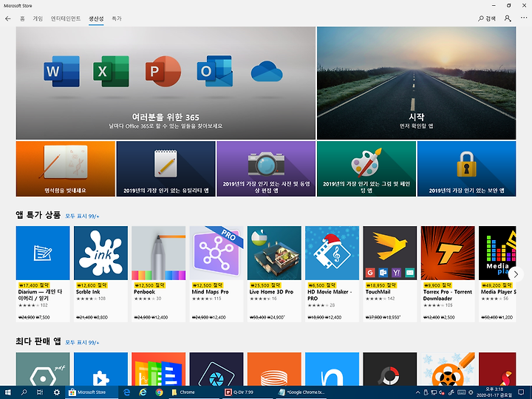This screenshot has height=399, width=532.
Task: Open the 홈 tab
Action: pyautogui.click(x=22, y=18)
